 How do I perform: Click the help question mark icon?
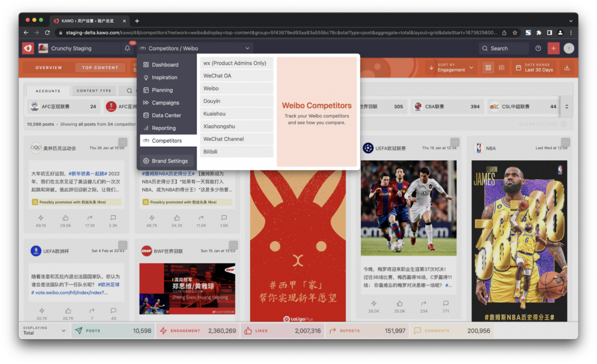(538, 48)
